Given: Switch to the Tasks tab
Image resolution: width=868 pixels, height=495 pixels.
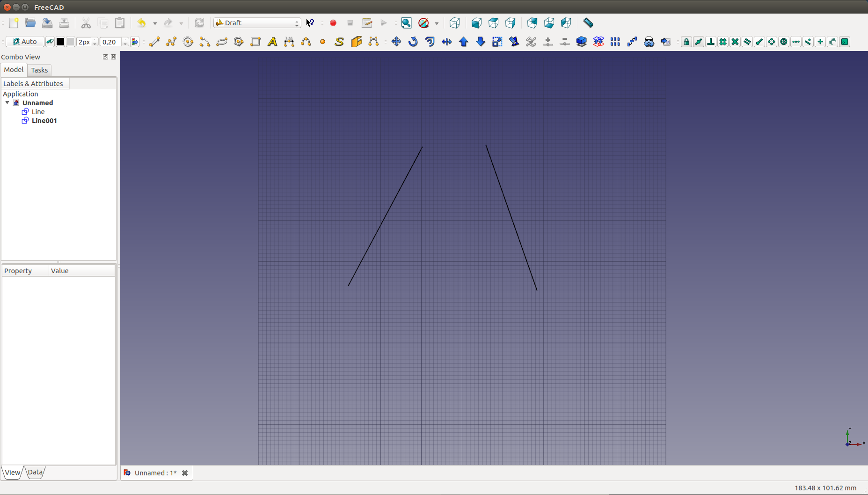Looking at the screenshot, I should pyautogui.click(x=39, y=70).
